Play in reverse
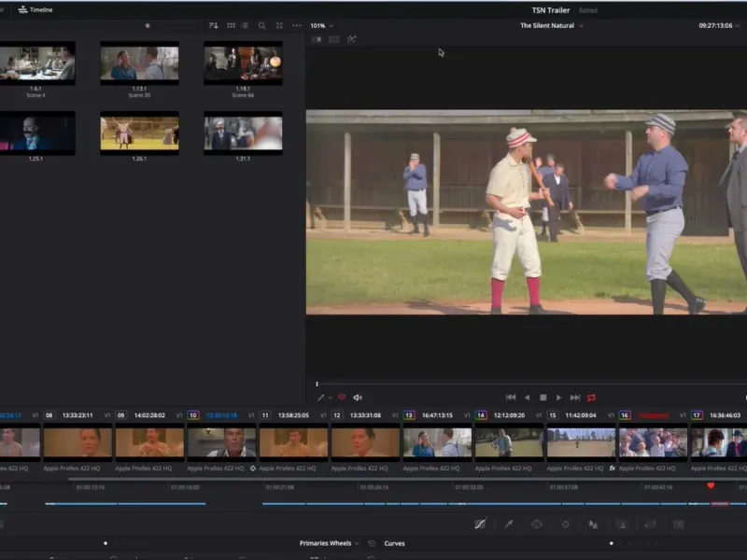 (x=527, y=398)
